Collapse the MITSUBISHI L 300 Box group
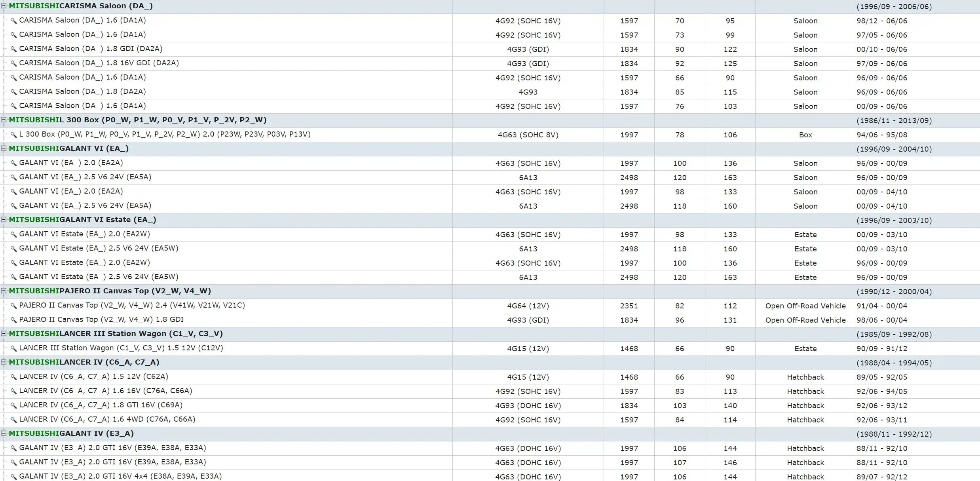 coord(4,120)
